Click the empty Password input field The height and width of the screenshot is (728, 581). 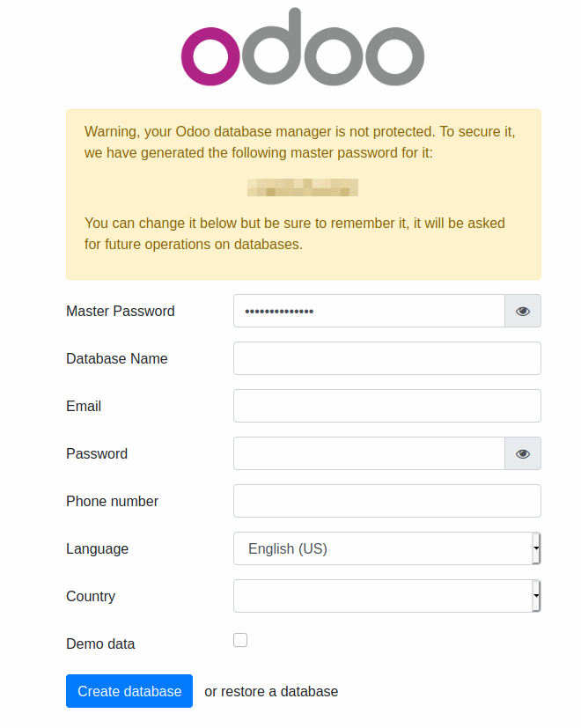pyautogui.click(x=368, y=453)
